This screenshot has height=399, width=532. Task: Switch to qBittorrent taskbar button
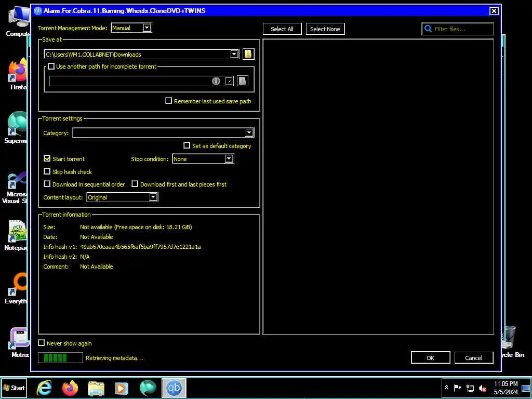click(x=174, y=388)
